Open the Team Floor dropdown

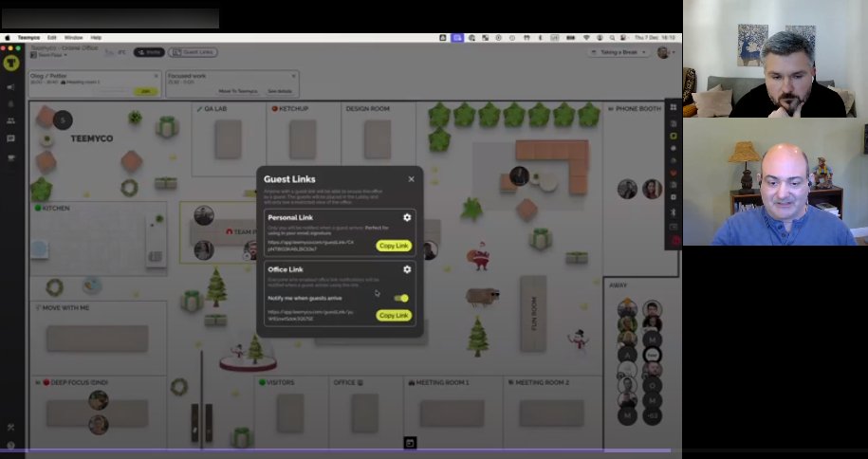(x=48, y=55)
